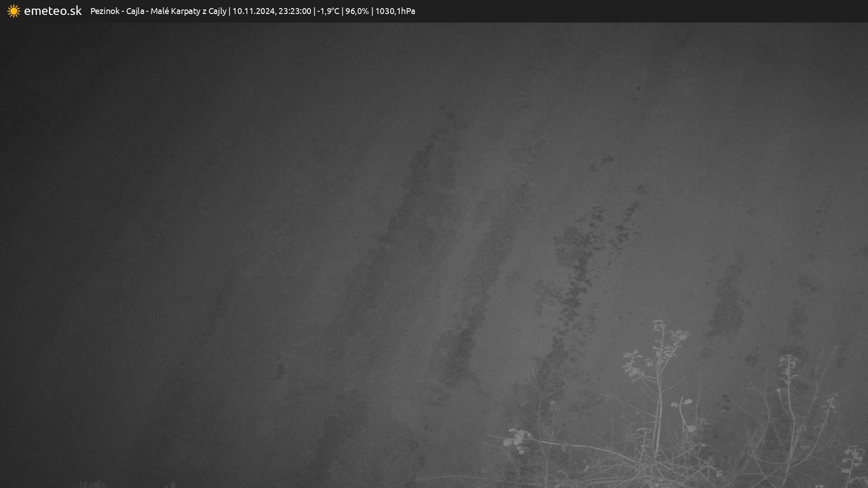Image resolution: width=868 pixels, height=488 pixels.
Task: Click the dash between Pezinok and Cajla
Action: 123,12
